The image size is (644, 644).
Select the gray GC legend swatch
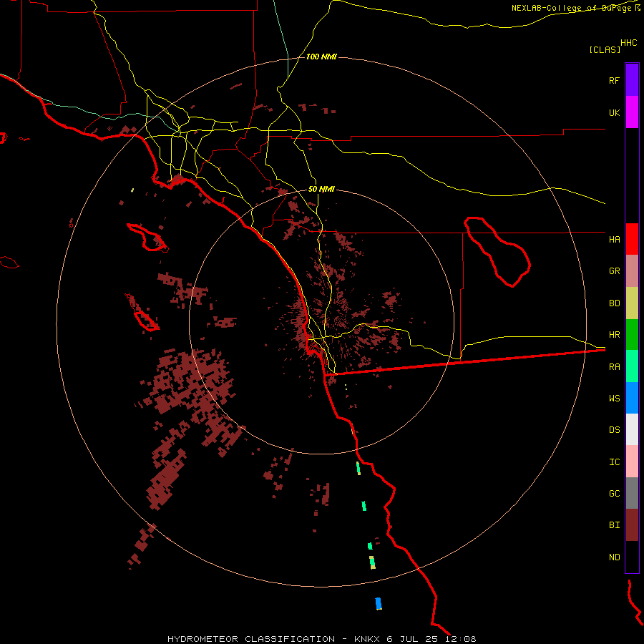click(x=632, y=493)
